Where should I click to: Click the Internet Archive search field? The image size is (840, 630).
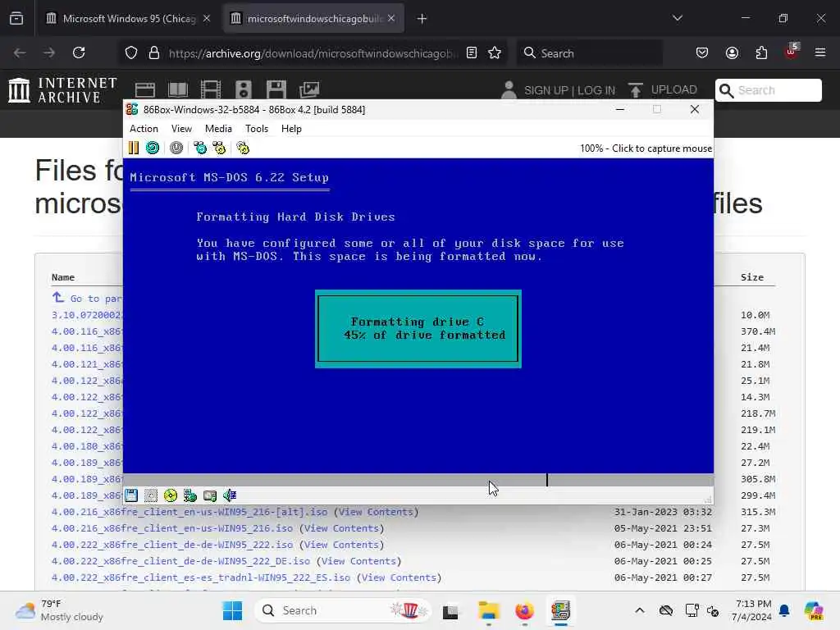click(x=768, y=90)
